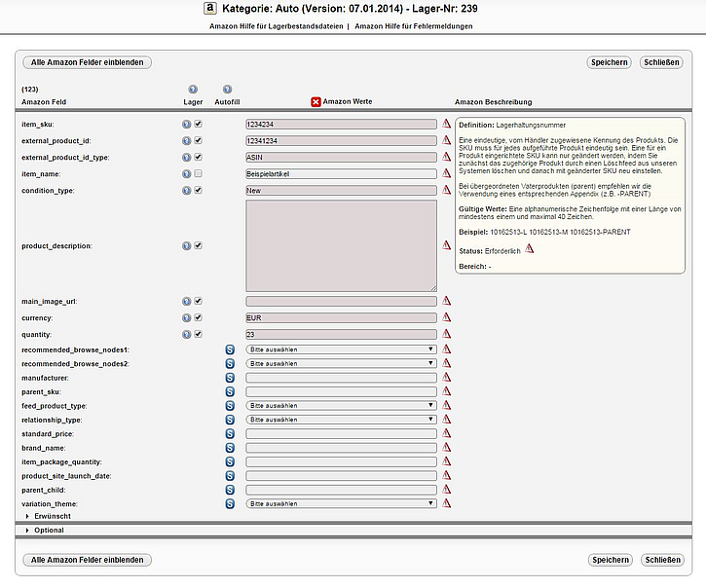Click the standard_price input field
The height and width of the screenshot is (588, 706).
point(341,433)
